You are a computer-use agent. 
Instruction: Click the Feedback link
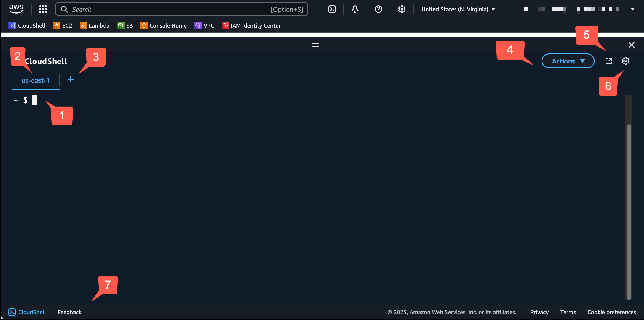click(69, 312)
